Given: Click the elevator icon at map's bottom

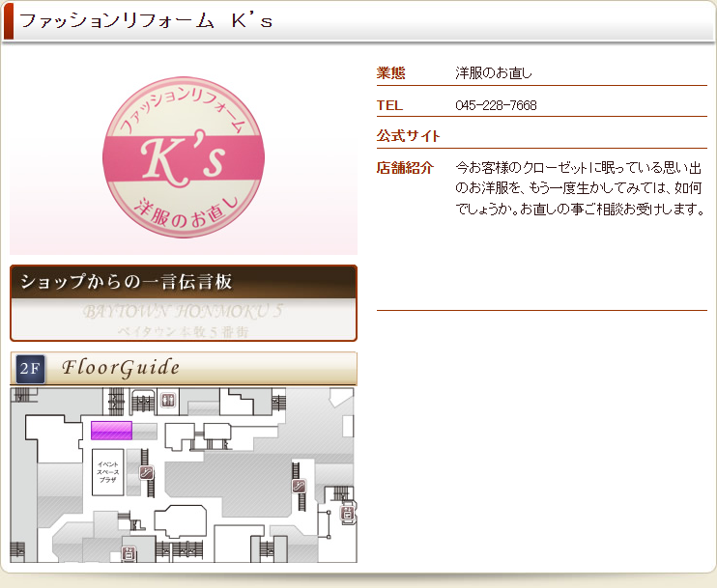Looking at the screenshot, I should click(x=129, y=553).
